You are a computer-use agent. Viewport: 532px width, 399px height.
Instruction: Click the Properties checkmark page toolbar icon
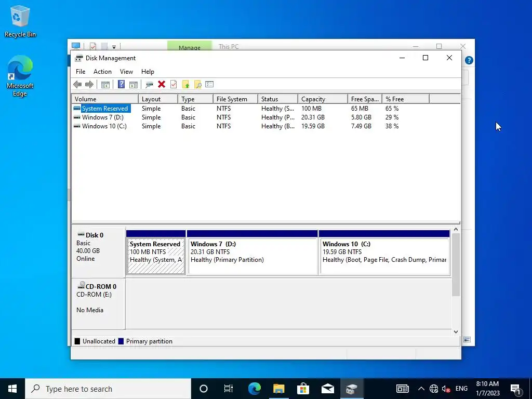(174, 84)
